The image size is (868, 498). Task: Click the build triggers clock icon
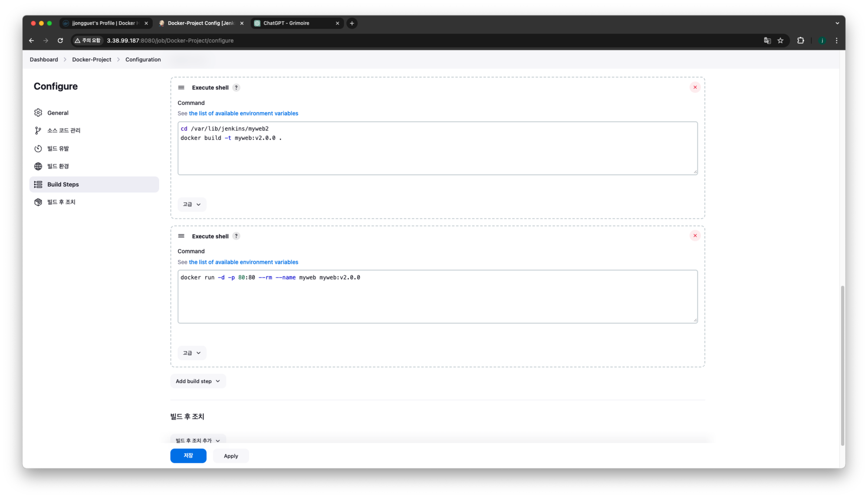point(38,148)
